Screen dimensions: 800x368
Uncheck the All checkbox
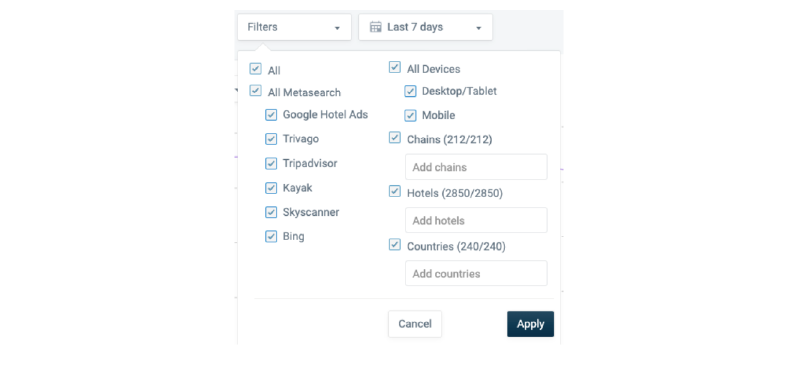point(256,69)
